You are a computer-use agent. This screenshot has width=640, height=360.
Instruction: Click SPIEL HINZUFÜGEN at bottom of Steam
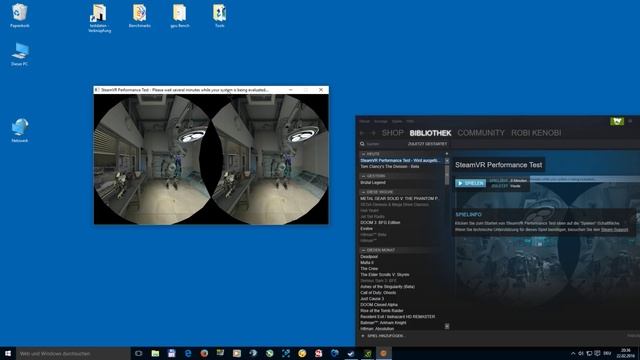click(x=385, y=336)
